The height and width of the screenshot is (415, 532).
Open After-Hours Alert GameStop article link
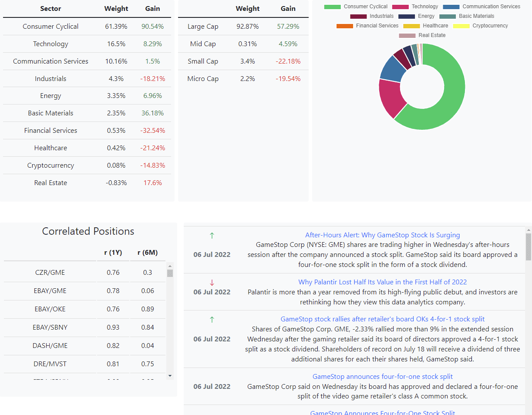point(382,235)
